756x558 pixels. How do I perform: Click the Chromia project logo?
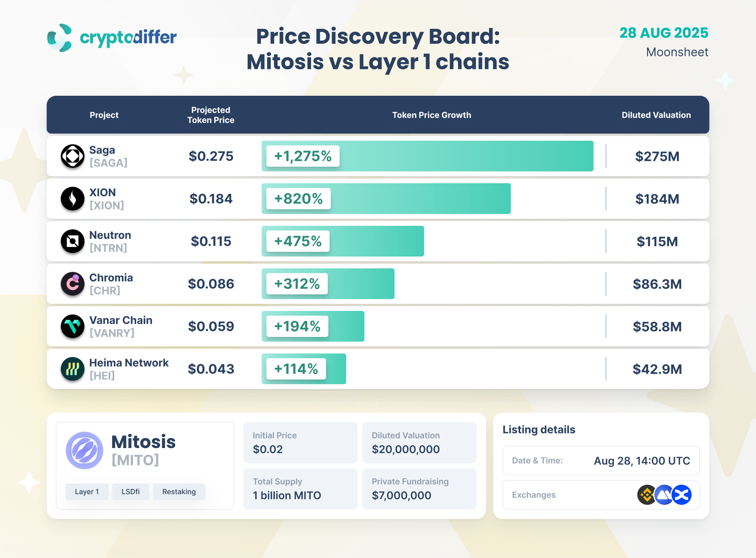(x=72, y=284)
